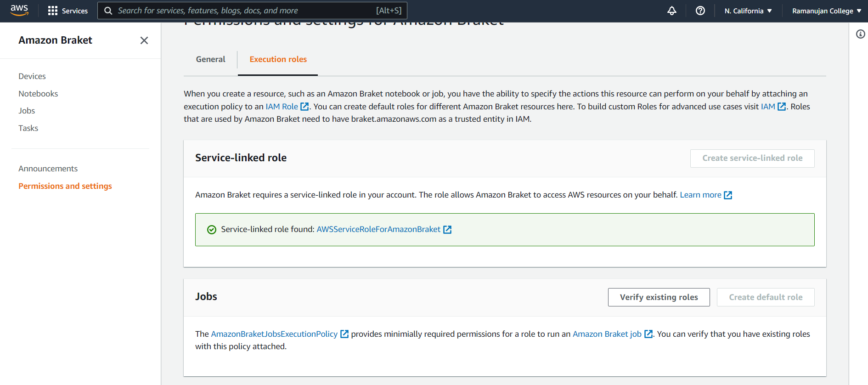The height and width of the screenshot is (385, 868).
Task: Expand the Ramanujan College account dropdown
Action: 827,11
